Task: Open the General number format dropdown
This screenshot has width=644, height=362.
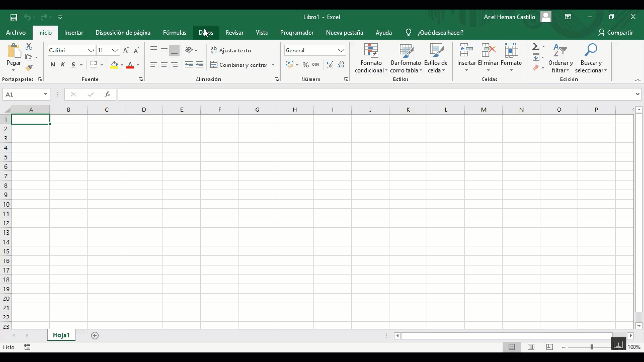Action: tap(341, 50)
